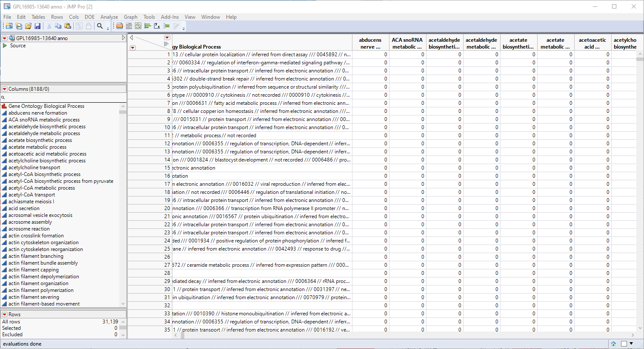Image resolution: width=644 pixels, height=349 pixels.
Task: Click the Open file folder icon
Action: click(x=28, y=26)
